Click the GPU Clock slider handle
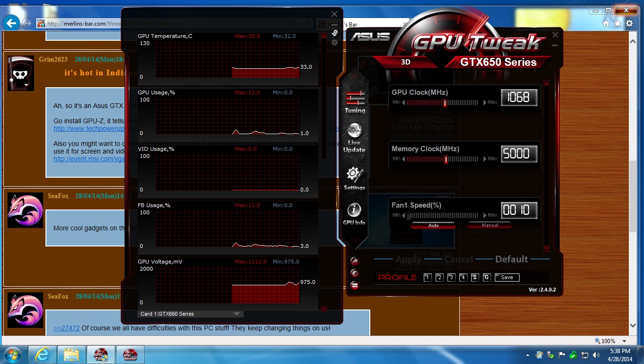 [445, 103]
